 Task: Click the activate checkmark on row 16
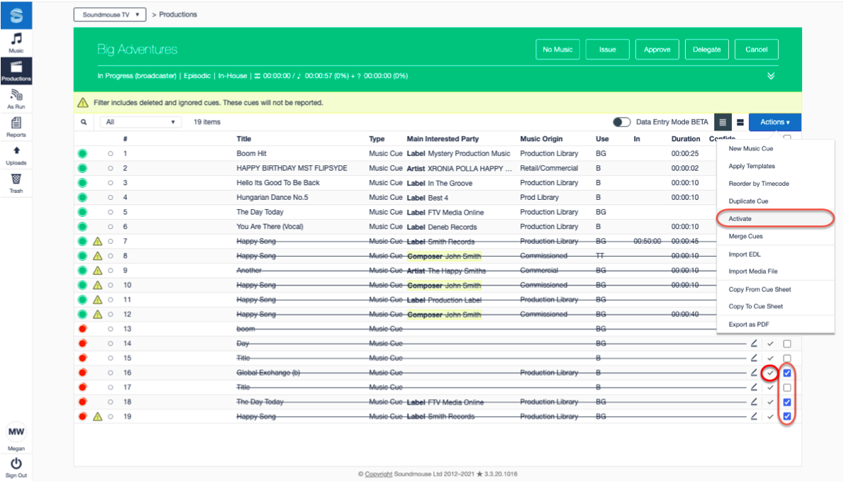(x=770, y=373)
